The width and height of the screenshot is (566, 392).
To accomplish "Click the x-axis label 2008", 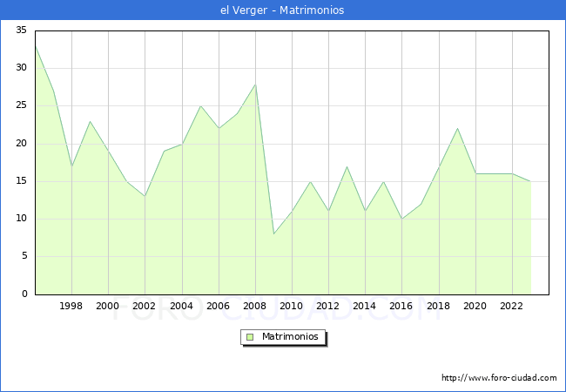I will pos(255,306).
